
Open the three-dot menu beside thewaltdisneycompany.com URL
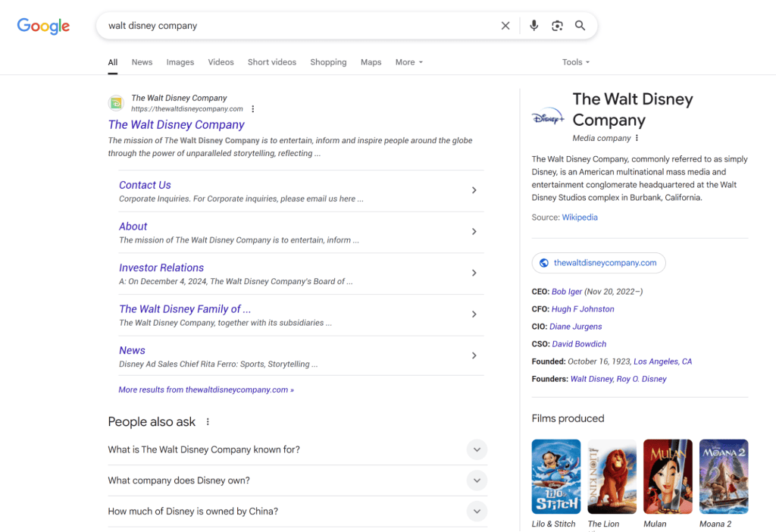253,109
